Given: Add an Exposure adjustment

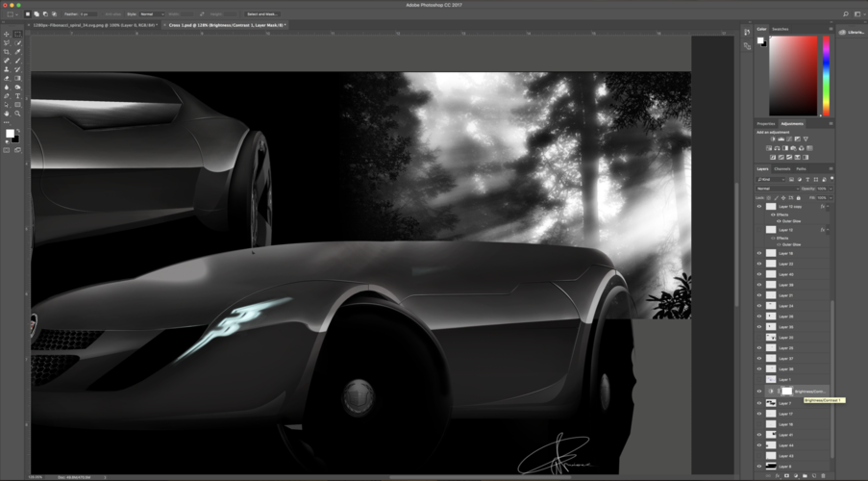Looking at the screenshot, I should click(x=797, y=139).
